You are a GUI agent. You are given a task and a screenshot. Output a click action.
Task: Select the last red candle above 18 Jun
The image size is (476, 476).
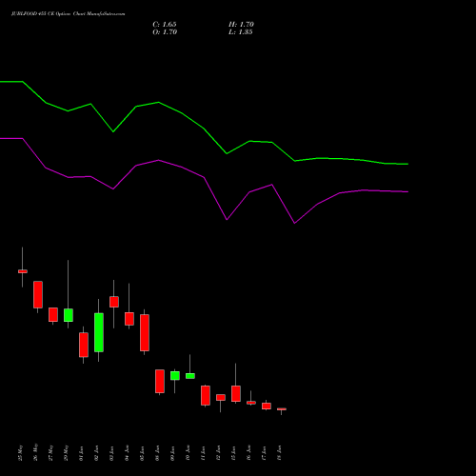(282, 409)
